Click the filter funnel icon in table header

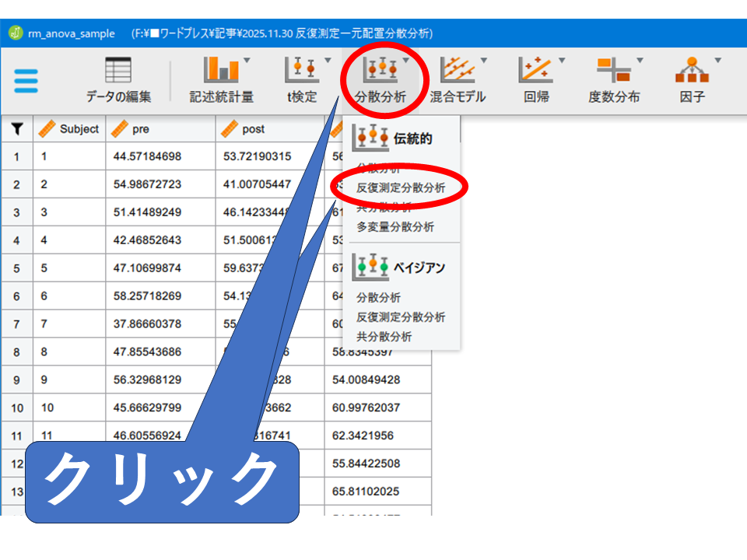(x=17, y=129)
